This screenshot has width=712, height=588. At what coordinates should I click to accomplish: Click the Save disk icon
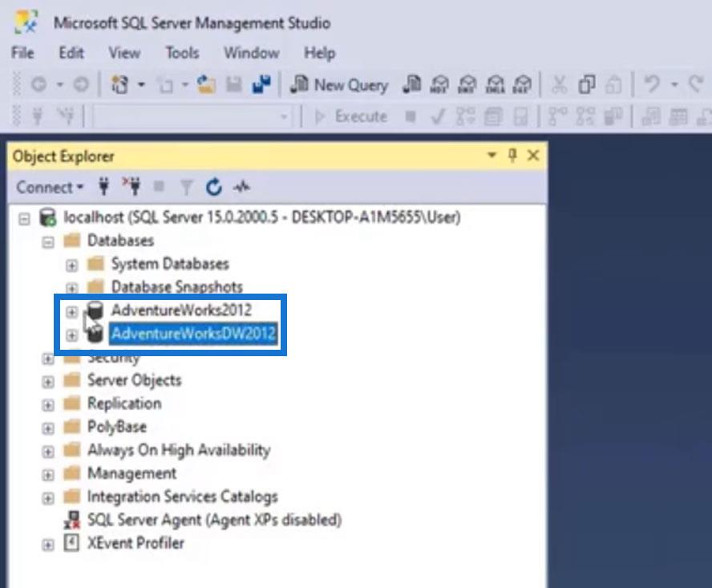(x=234, y=85)
